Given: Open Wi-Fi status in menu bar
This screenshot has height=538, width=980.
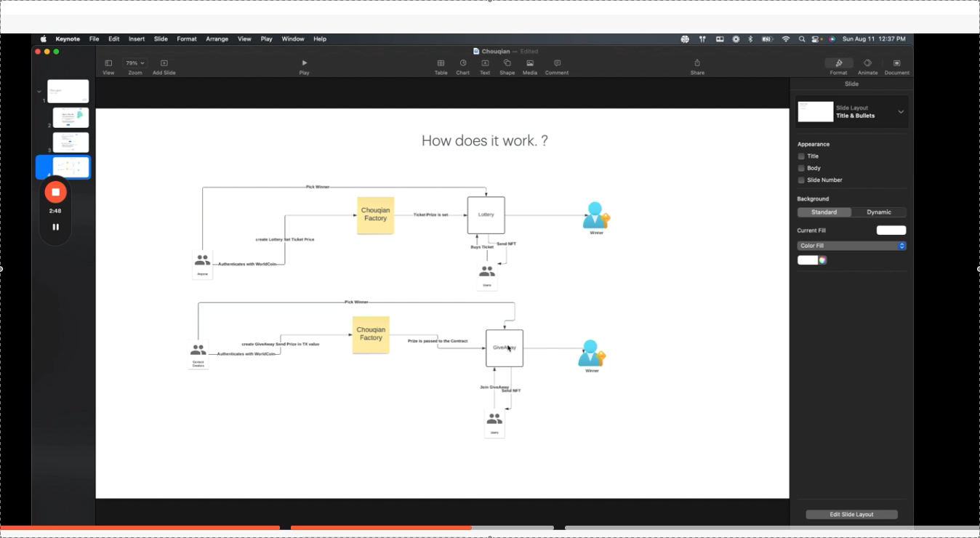Looking at the screenshot, I should pyautogui.click(x=786, y=39).
